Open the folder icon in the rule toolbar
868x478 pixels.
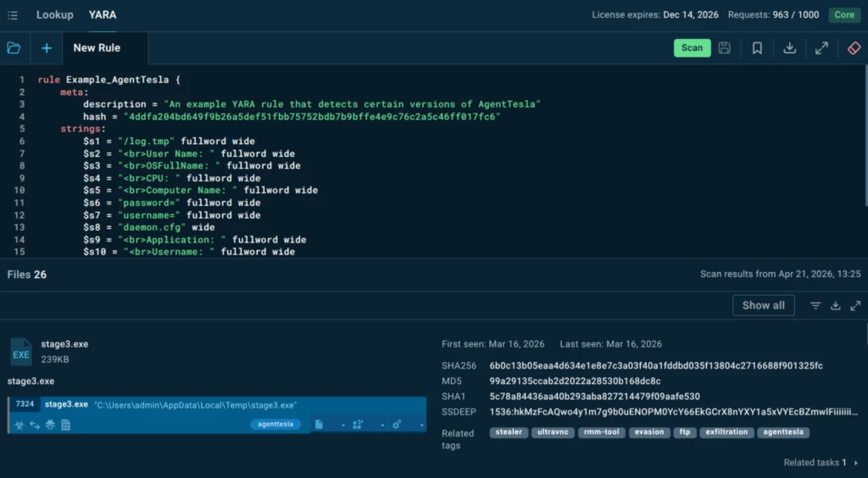[x=14, y=48]
